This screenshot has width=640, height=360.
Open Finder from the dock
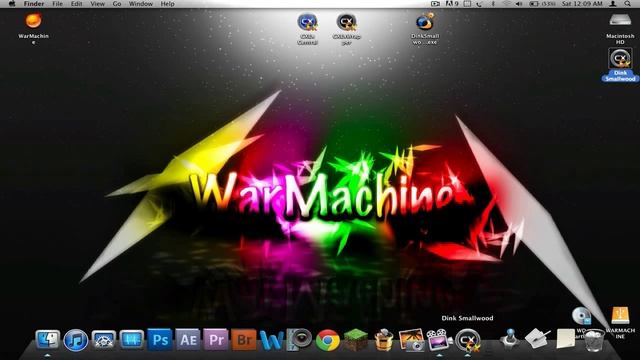point(47,339)
